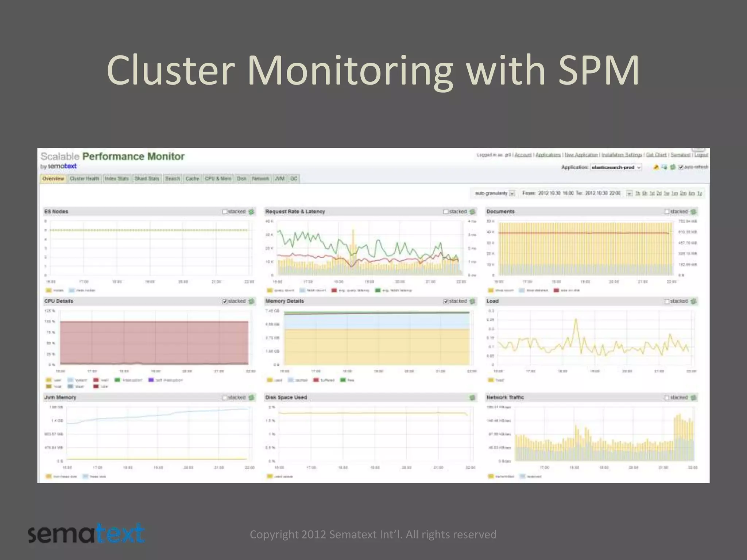Viewport: 747px width, 560px height.
Task: Select the 1m time range shortcut
Action: point(674,194)
